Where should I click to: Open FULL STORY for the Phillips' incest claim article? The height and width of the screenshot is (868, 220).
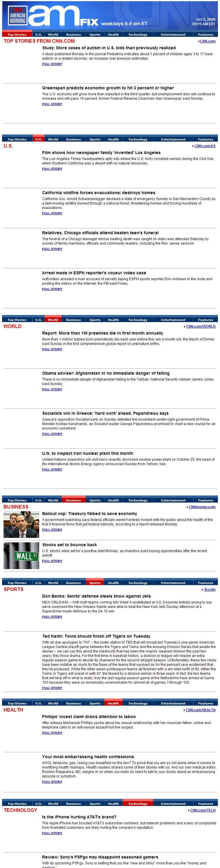click(52, 733)
